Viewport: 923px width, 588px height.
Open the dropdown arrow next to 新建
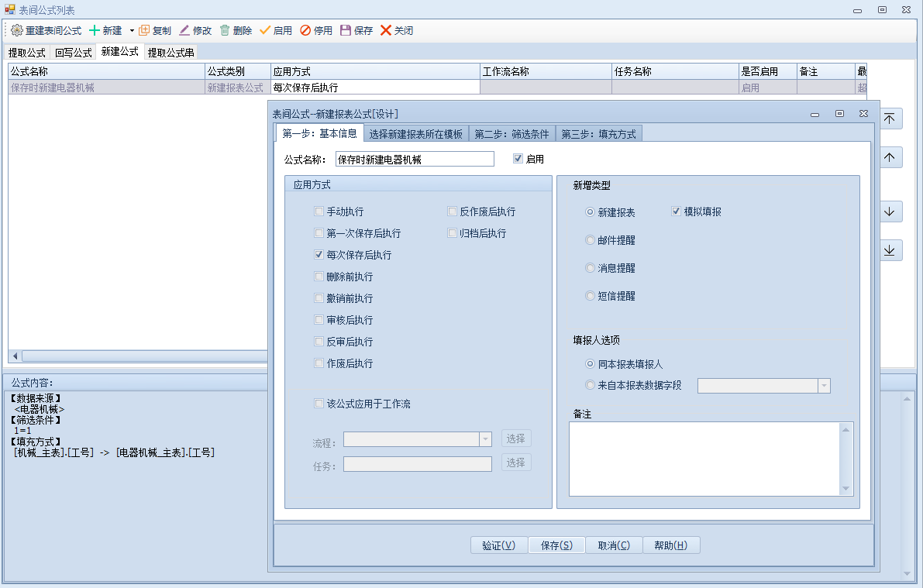pos(132,31)
